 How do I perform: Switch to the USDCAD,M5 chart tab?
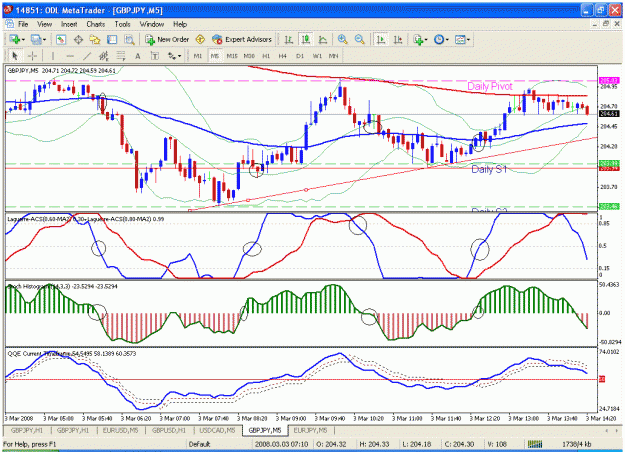click(217, 430)
